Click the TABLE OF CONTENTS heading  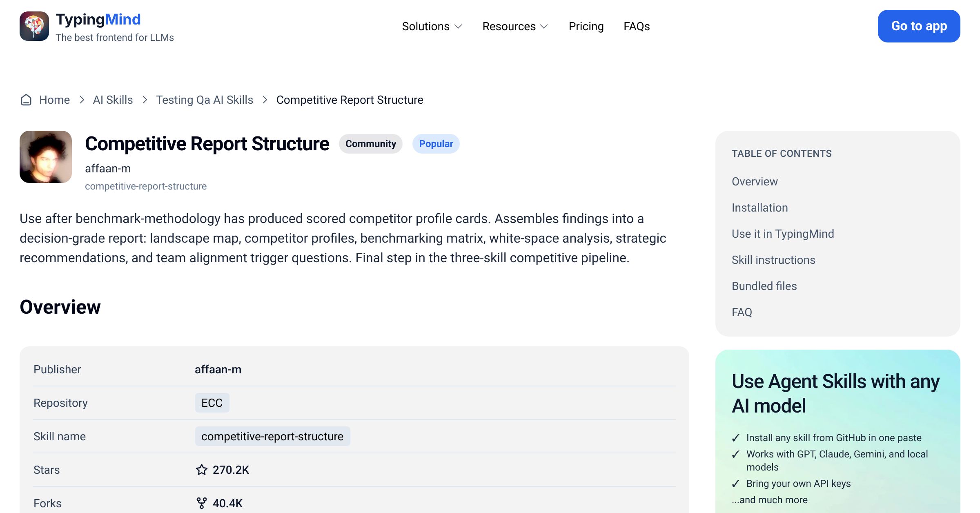point(782,154)
